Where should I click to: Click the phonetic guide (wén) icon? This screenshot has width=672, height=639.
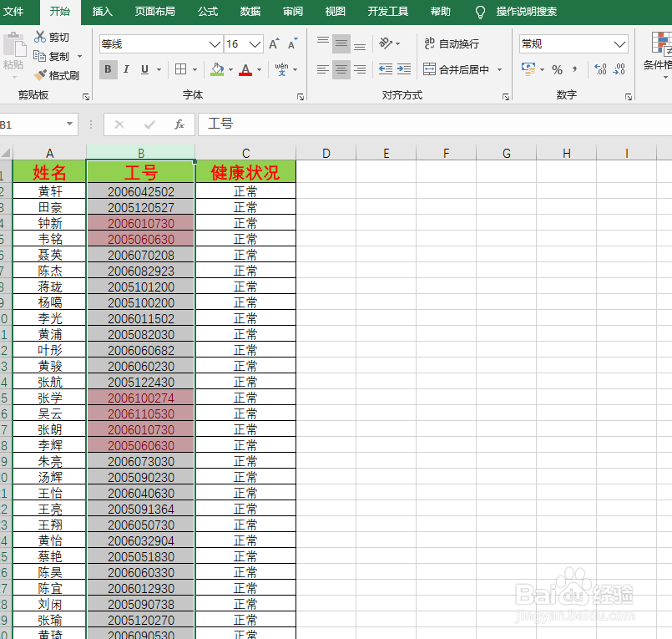coord(281,69)
